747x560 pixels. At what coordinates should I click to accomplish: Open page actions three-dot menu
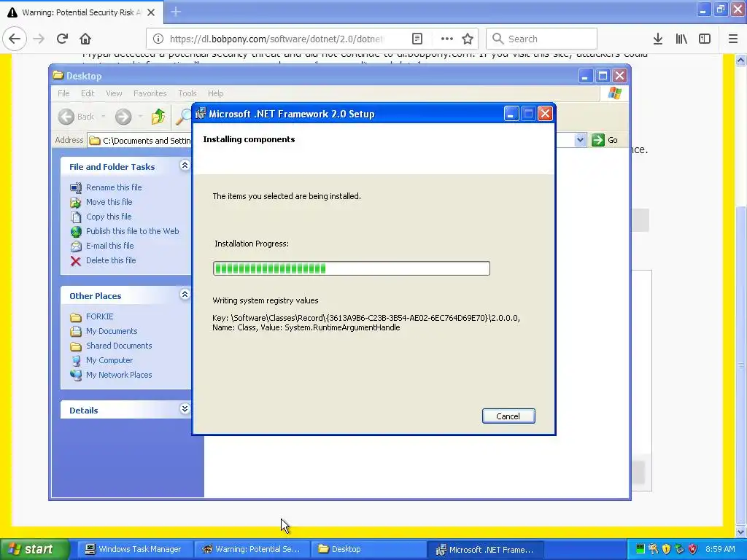click(447, 39)
